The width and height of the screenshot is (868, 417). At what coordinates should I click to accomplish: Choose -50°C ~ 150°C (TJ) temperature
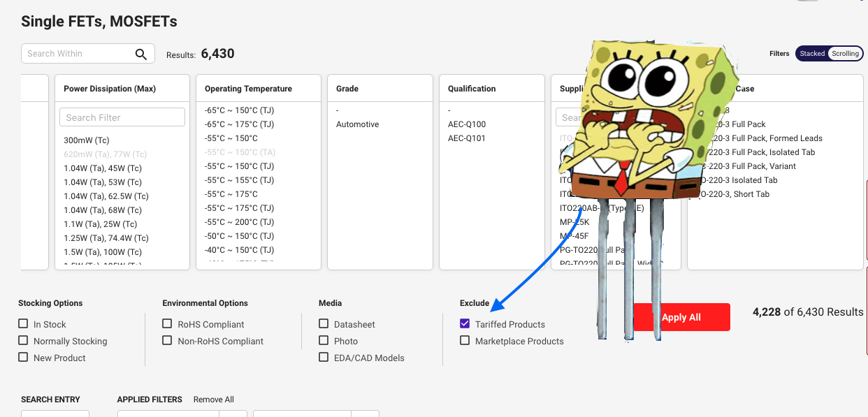point(239,236)
